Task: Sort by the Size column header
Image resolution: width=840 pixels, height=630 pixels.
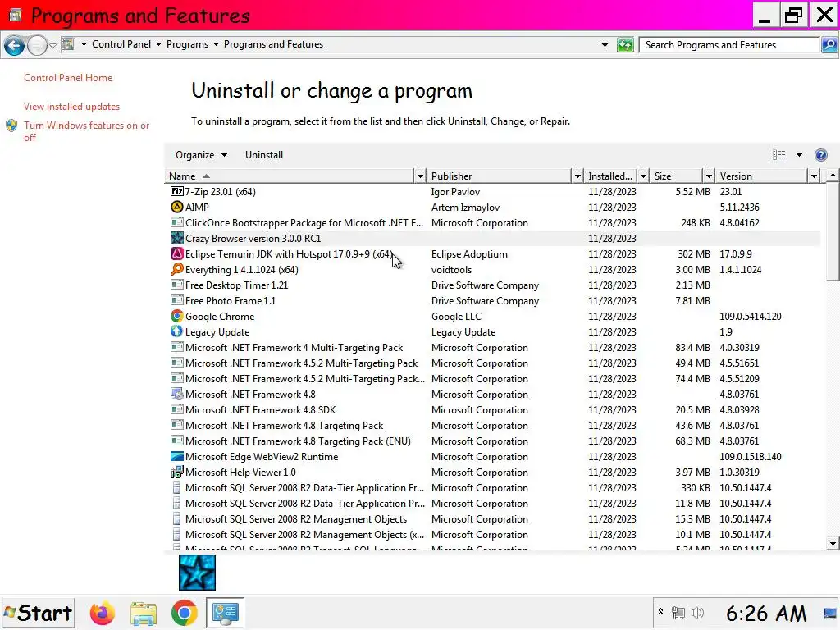Action: 676,176
